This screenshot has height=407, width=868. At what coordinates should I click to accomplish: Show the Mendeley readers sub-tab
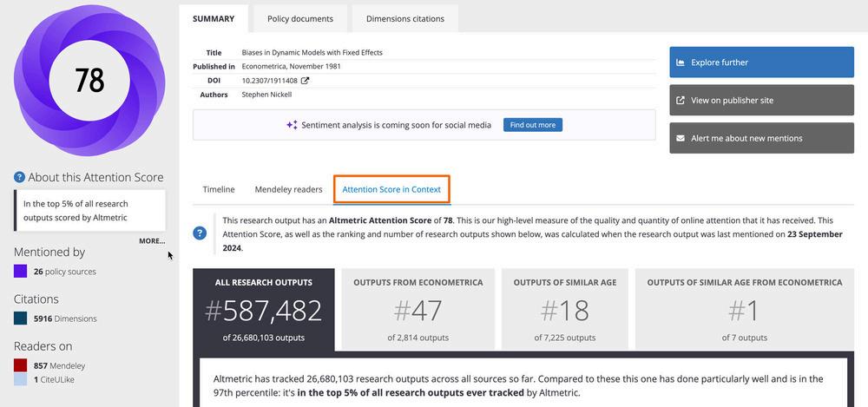coord(288,189)
